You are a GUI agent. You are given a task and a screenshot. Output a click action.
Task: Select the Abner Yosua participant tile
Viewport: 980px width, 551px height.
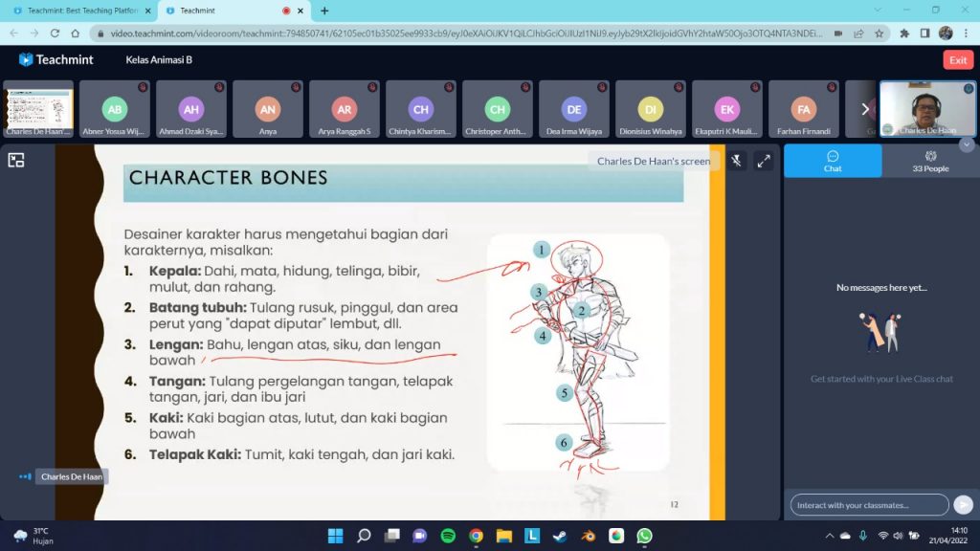pos(115,109)
